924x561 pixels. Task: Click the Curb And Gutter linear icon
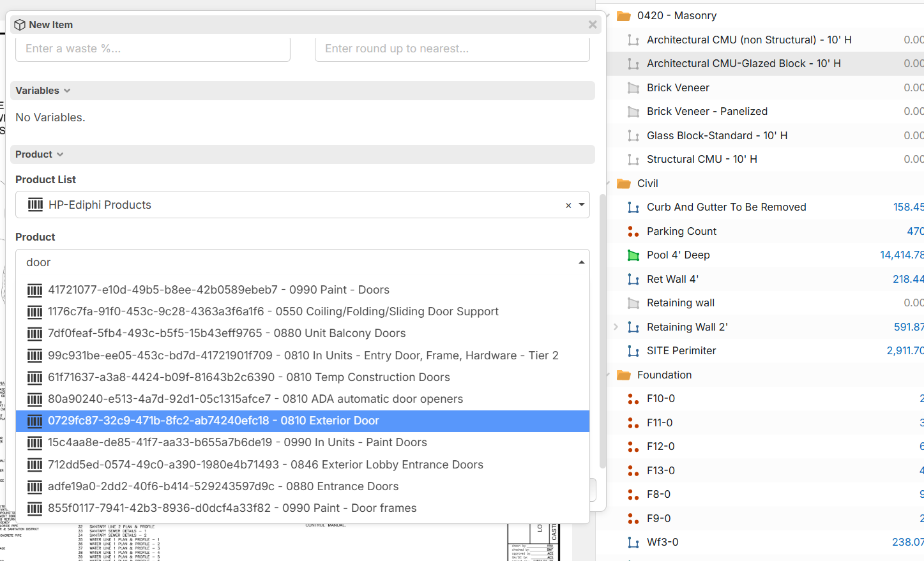coord(633,207)
